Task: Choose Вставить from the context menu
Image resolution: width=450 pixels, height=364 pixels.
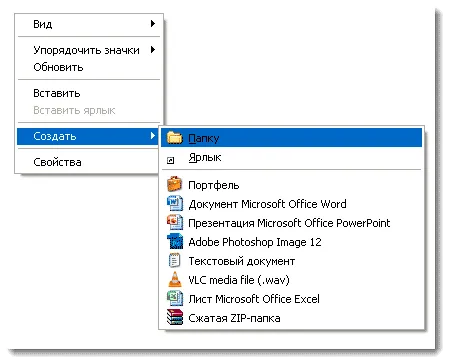Action: [89, 93]
